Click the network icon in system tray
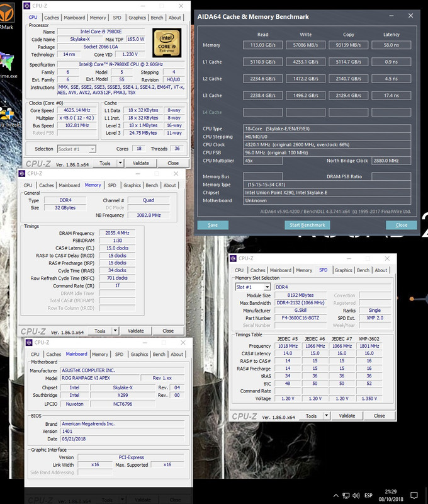Screen dimensions: 428x504 [x=346, y=496]
